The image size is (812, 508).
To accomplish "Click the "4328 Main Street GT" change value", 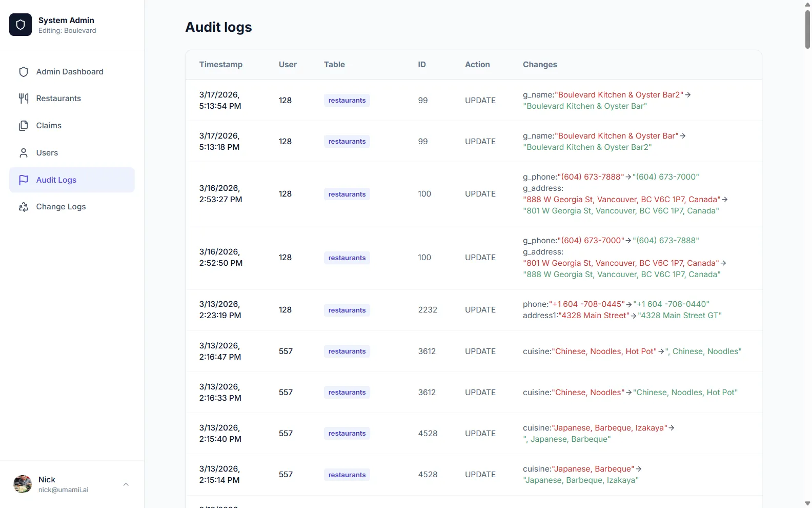I will (x=680, y=316).
